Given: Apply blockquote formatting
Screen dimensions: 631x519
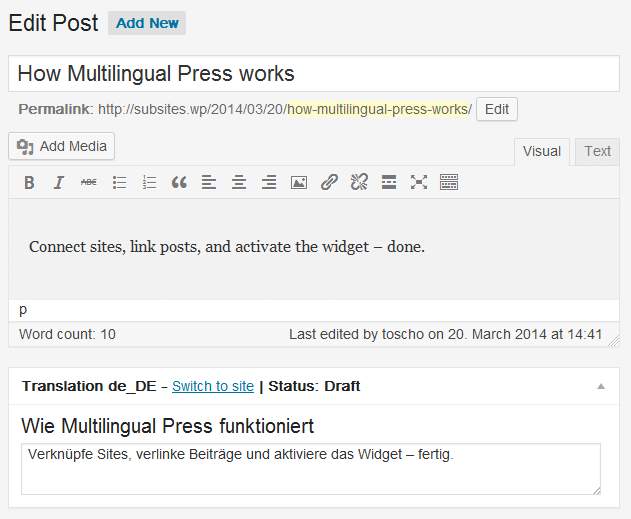Looking at the screenshot, I should [179, 182].
